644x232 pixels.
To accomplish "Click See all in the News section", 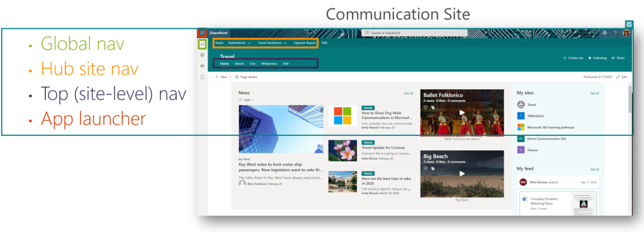I will pos(409,93).
